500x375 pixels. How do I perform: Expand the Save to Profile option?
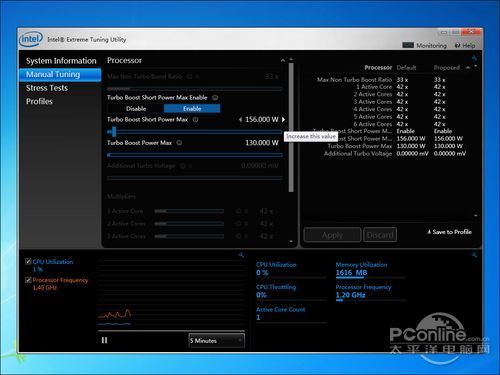tap(449, 232)
